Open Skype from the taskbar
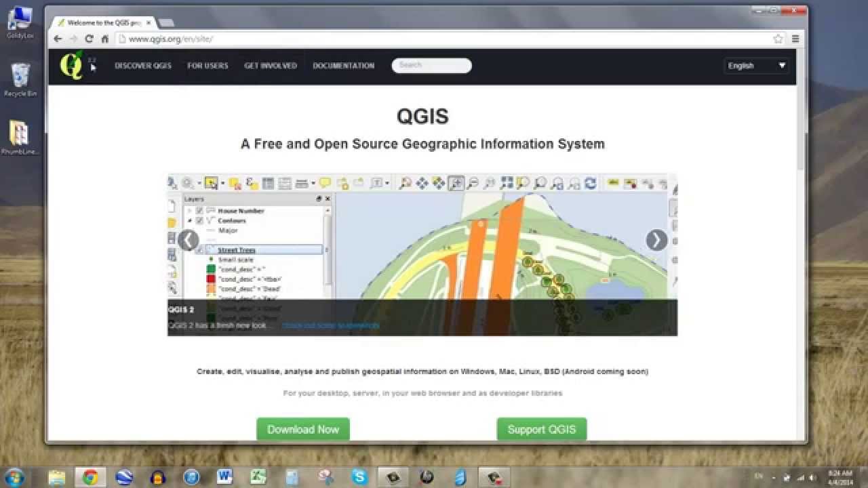The width and height of the screenshot is (868, 488). pos(359,477)
